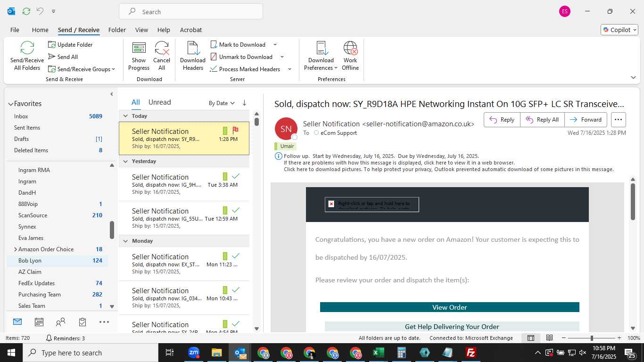Viewport: 644px width, 362px height.
Task: Show Unread messages filter tab
Action: 159,102
